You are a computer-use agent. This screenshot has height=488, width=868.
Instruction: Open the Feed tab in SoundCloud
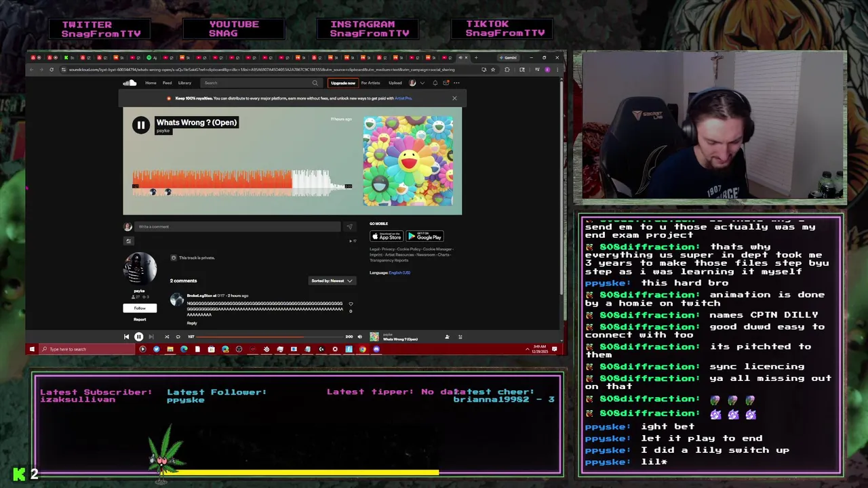(167, 83)
